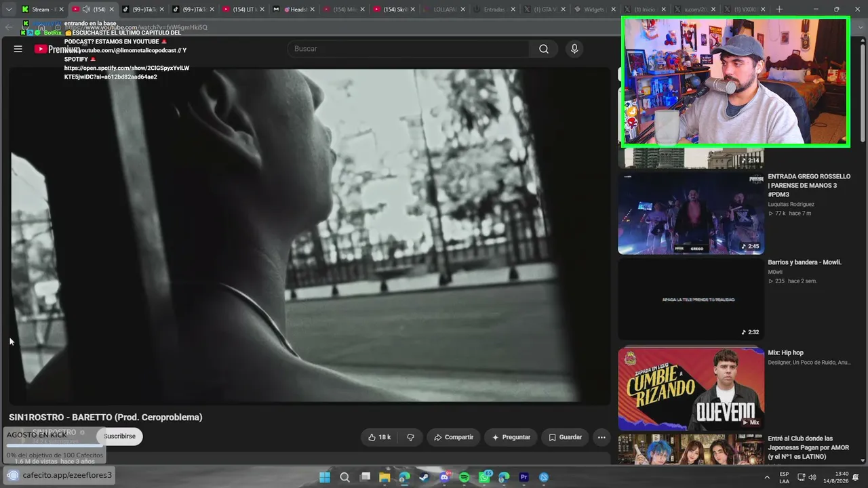Open more actions for the video
The height and width of the screenshot is (488, 868).
(x=601, y=437)
